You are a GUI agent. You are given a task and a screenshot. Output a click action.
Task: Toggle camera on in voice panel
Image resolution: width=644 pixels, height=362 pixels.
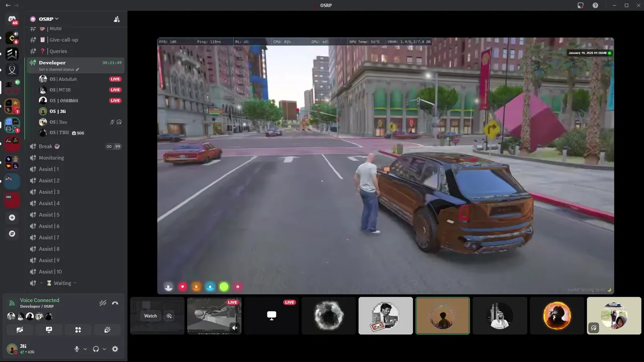20,330
